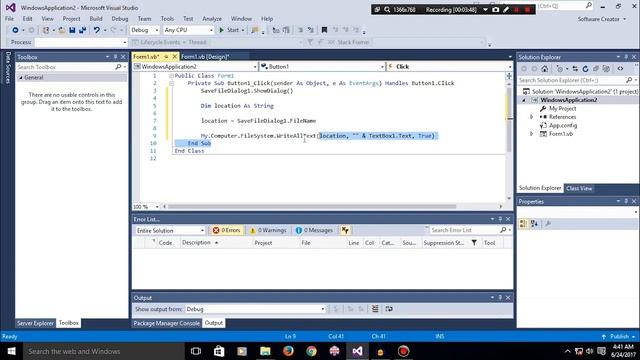The width and height of the screenshot is (640, 360).
Task: Click the Save All toolbar icon
Action: 82,30
